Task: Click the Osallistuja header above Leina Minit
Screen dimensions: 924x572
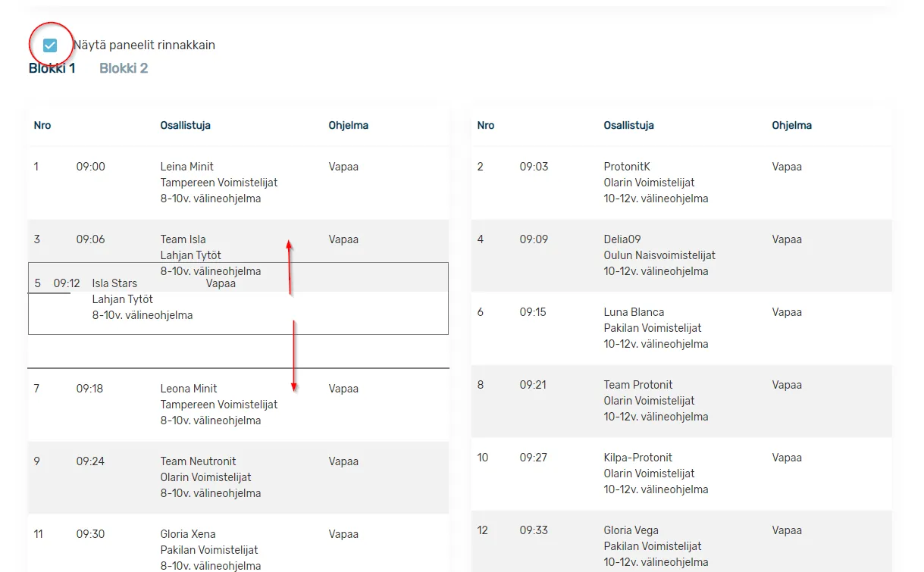Action: tap(186, 126)
